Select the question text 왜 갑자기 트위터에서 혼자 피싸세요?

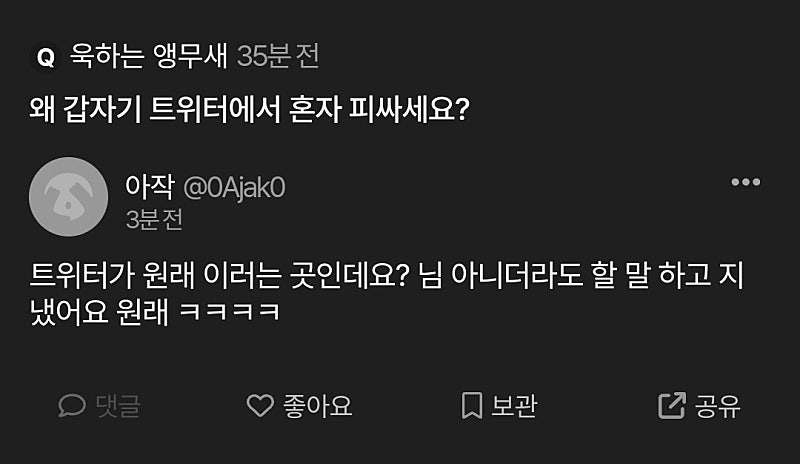click(249, 108)
